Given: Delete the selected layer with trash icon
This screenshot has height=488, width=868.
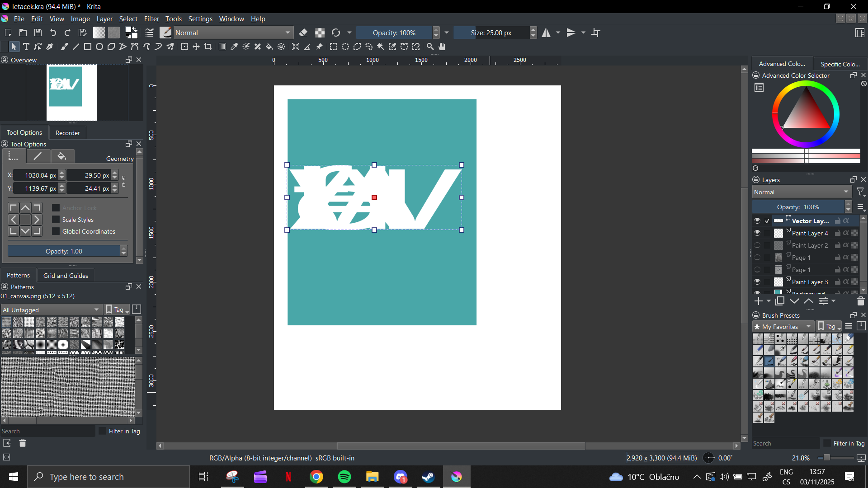Looking at the screenshot, I should click(x=860, y=301).
